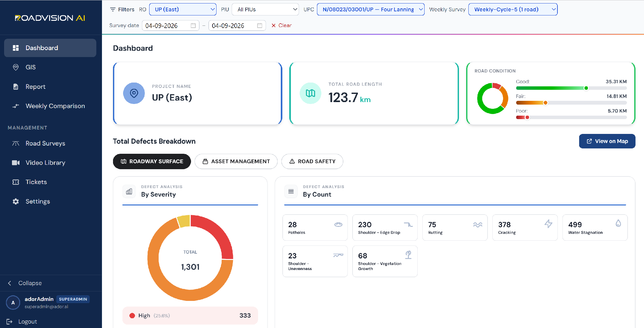Image resolution: width=644 pixels, height=328 pixels.
Task: Open Tickets icon in sidebar
Action: tap(15, 182)
